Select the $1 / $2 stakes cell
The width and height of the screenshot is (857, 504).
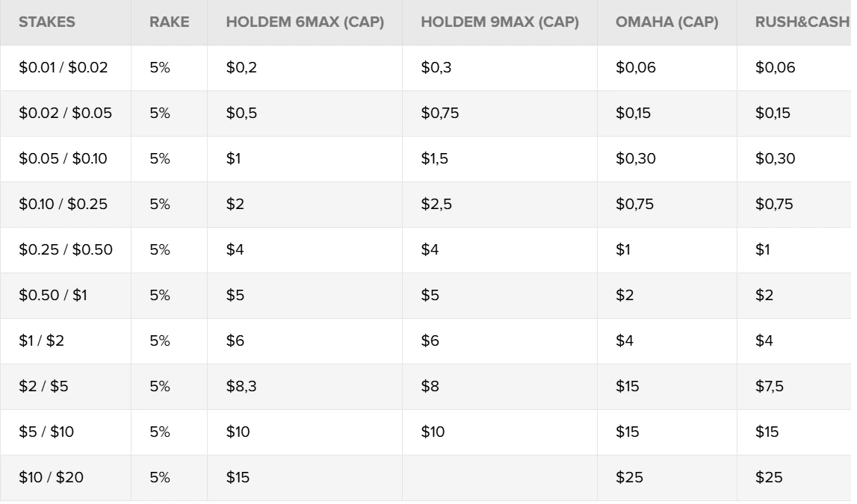(42, 341)
